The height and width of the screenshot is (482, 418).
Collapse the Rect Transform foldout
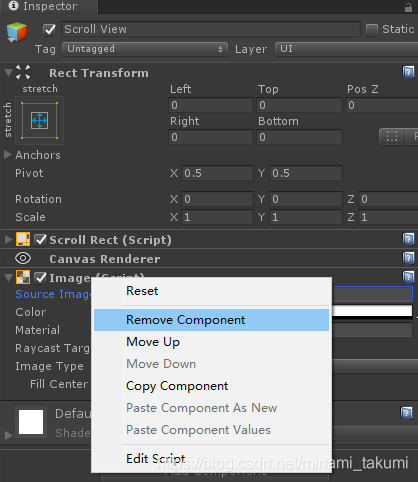tap(8, 72)
